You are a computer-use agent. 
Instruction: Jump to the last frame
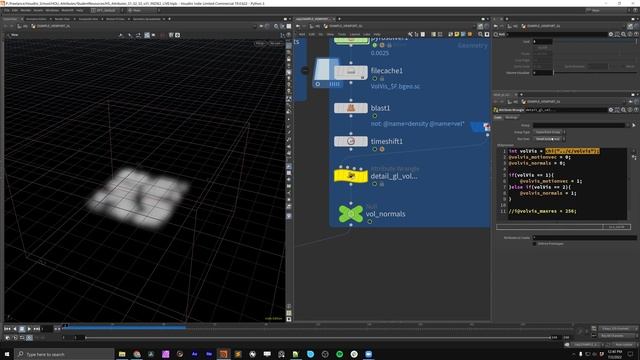point(36,329)
